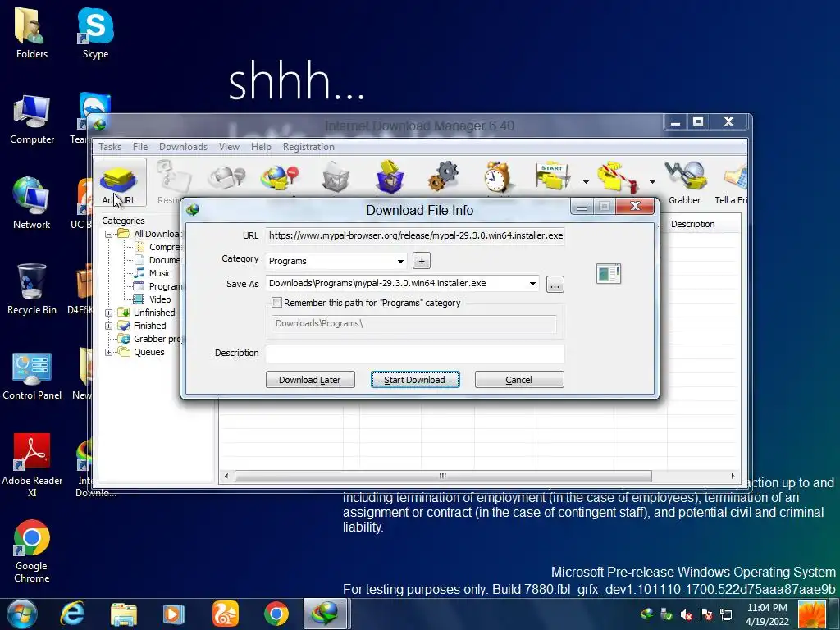Click the plus button to add category

422,261
